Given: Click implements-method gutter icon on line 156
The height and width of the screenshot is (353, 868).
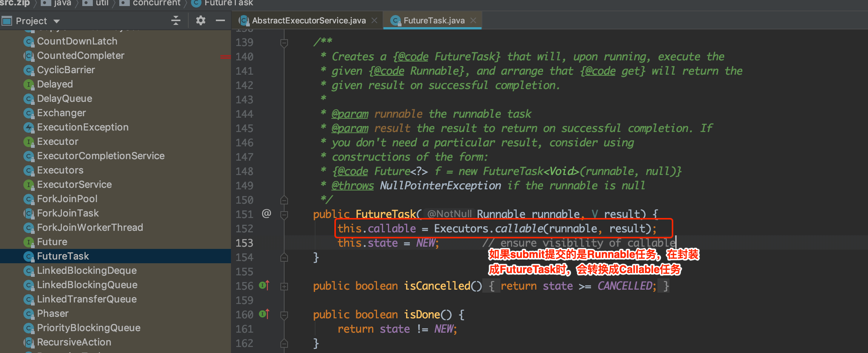Looking at the screenshot, I should coord(264,285).
